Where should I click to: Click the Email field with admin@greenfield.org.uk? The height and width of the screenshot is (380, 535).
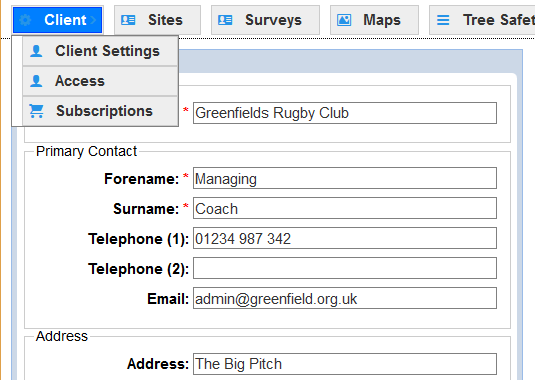pos(345,298)
